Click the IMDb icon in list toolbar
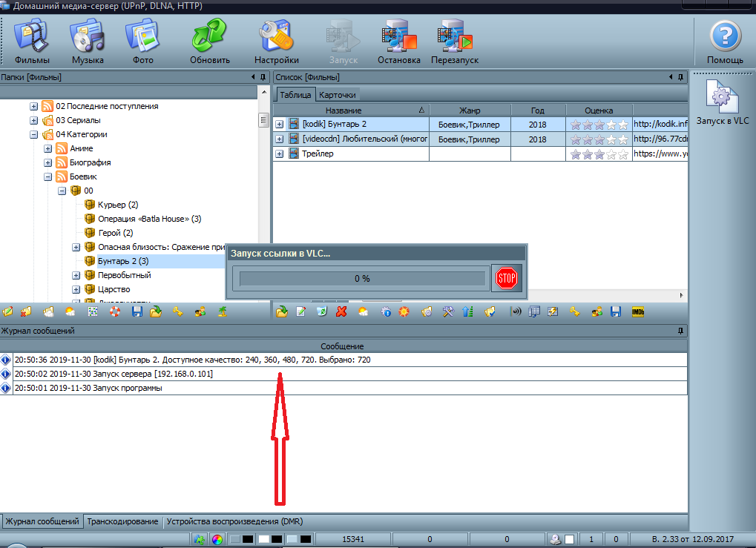Screen dimensions: 756x548 click(x=637, y=312)
